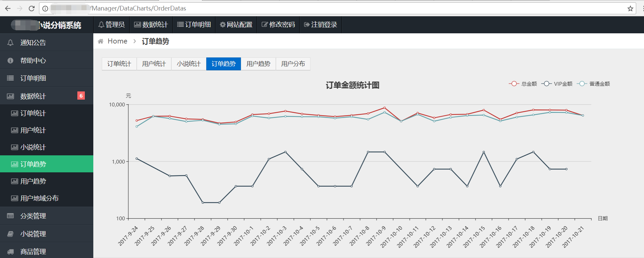Click the icon beside 分类管理

[x=11, y=216]
